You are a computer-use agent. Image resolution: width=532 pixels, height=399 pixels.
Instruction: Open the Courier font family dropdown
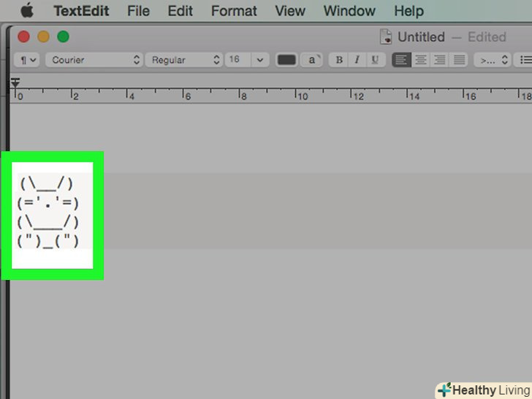coord(94,60)
